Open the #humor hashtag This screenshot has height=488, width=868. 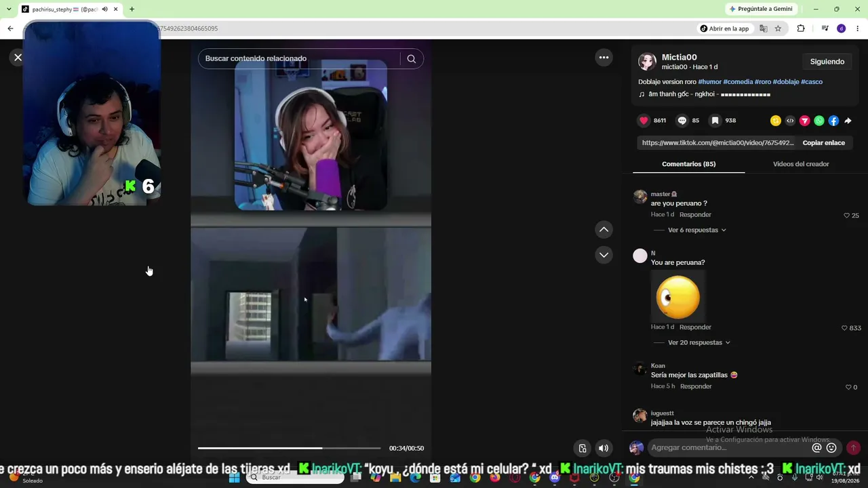point(709,82)
